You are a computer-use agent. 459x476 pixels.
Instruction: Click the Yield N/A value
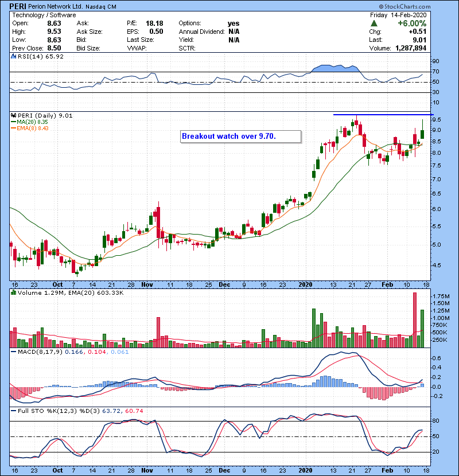[234, 40]
